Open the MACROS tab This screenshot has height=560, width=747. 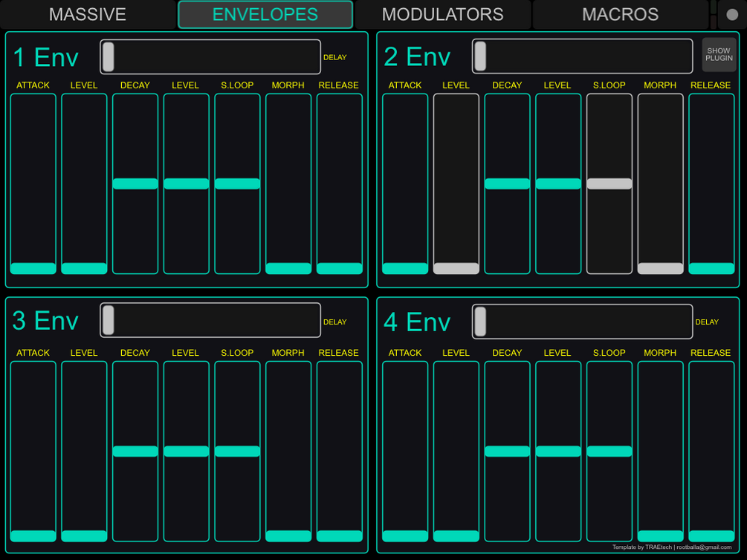click(x=621, y=14)
